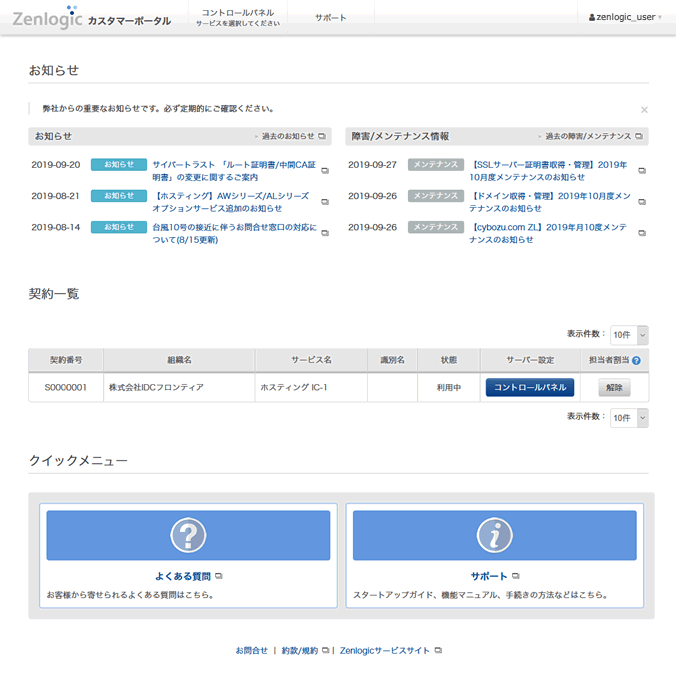Screen dimensions: 676x680
Task: Dismiss the important notice message
Action: [644, 110]
